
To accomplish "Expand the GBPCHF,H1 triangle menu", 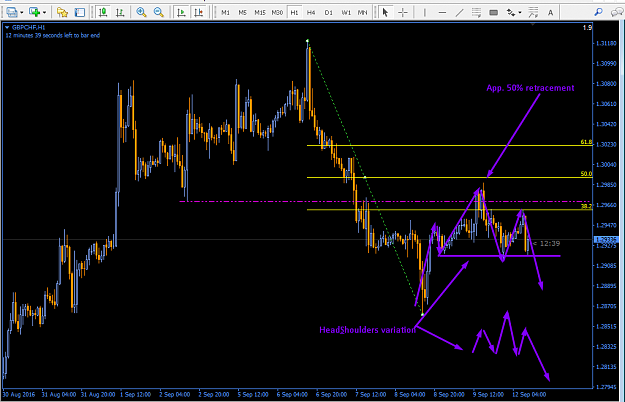I will coord(7,27).
